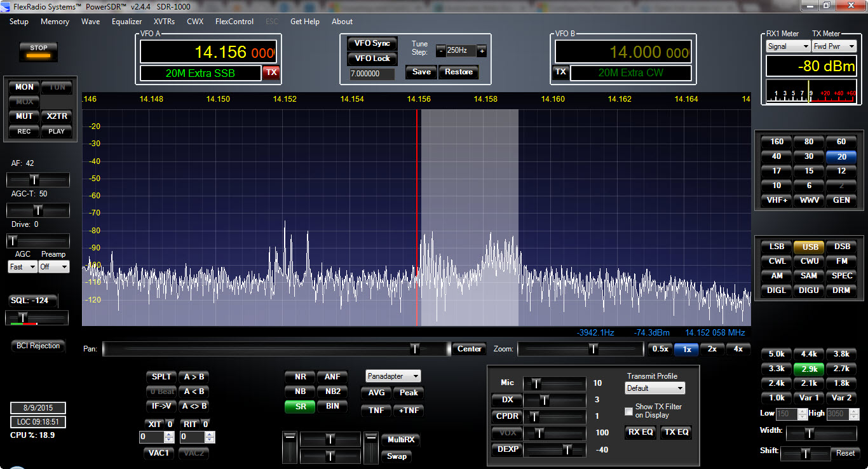
Task: Open the Equalizer menu
Action: click(126, 22)
